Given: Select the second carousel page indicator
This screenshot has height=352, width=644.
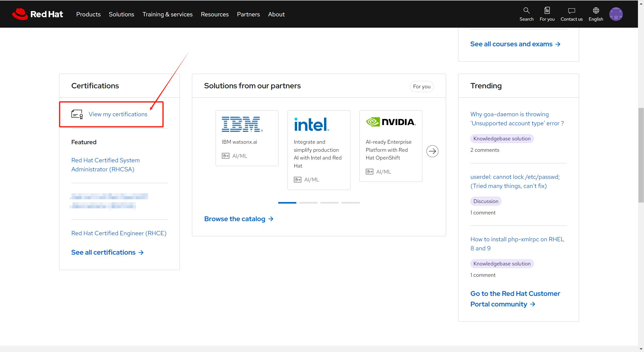Looking at the screenshot, I should pos(308,203).
